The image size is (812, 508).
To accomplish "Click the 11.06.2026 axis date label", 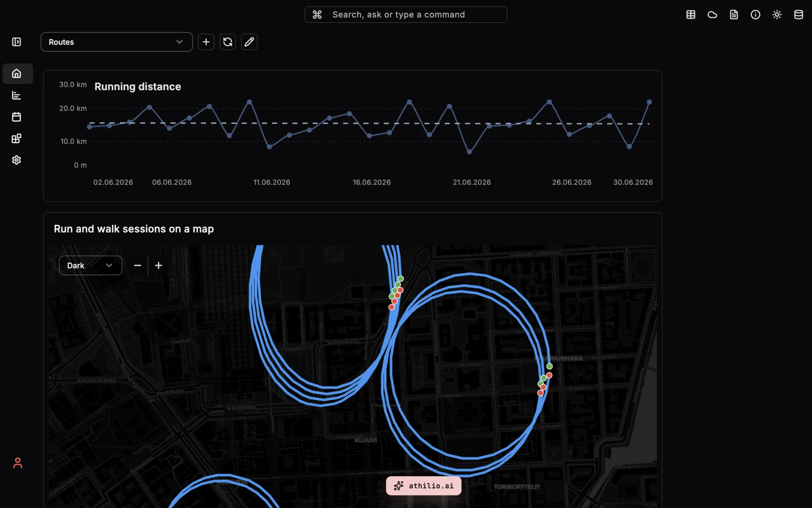I will (x=272, y=182).
